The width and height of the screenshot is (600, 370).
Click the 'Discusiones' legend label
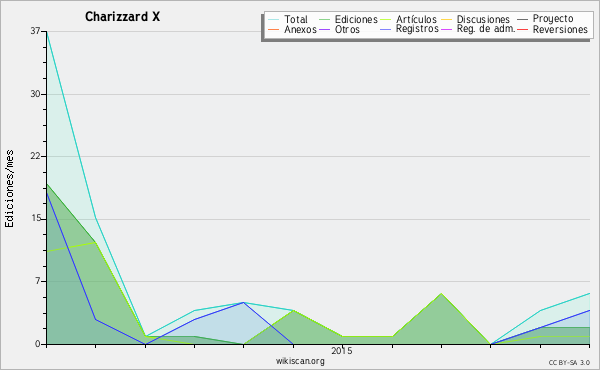click(x=483, y=20)
